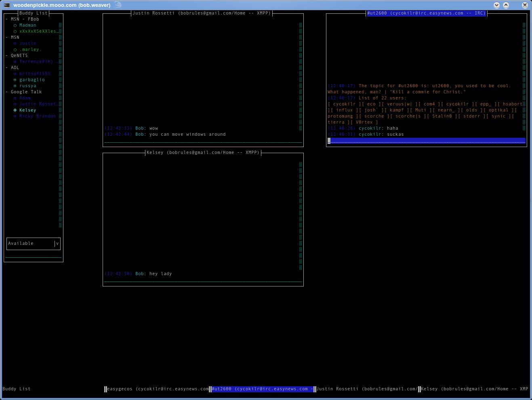Click the openSUSE gecko icon in the title bar
The image size is (532, 400).
[118, 5]
